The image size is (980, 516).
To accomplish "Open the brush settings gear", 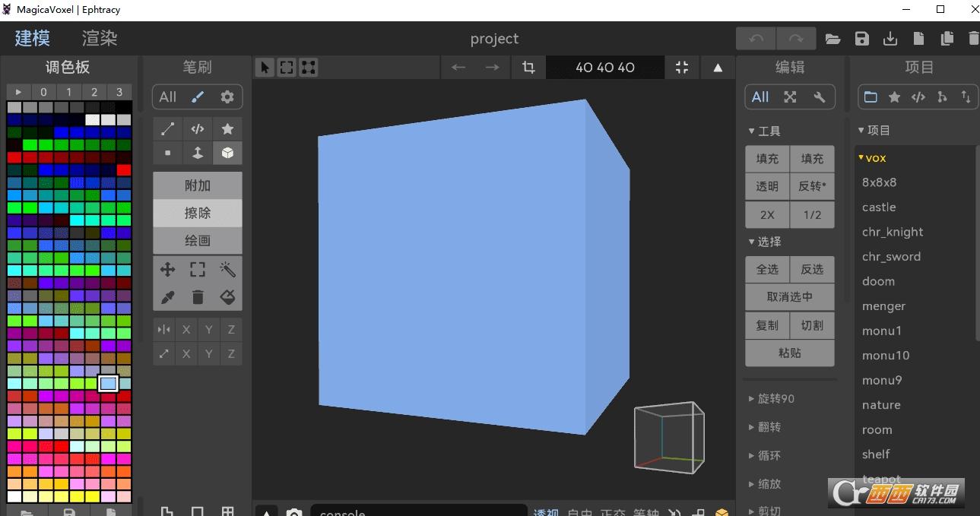I will point(227,97).
